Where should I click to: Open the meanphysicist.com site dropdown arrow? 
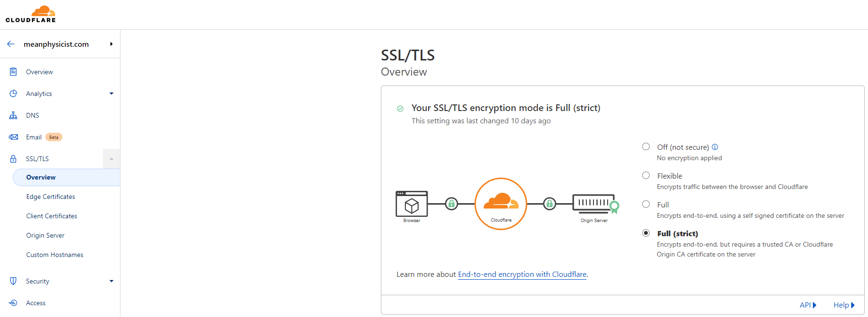(x=112, y=44)
